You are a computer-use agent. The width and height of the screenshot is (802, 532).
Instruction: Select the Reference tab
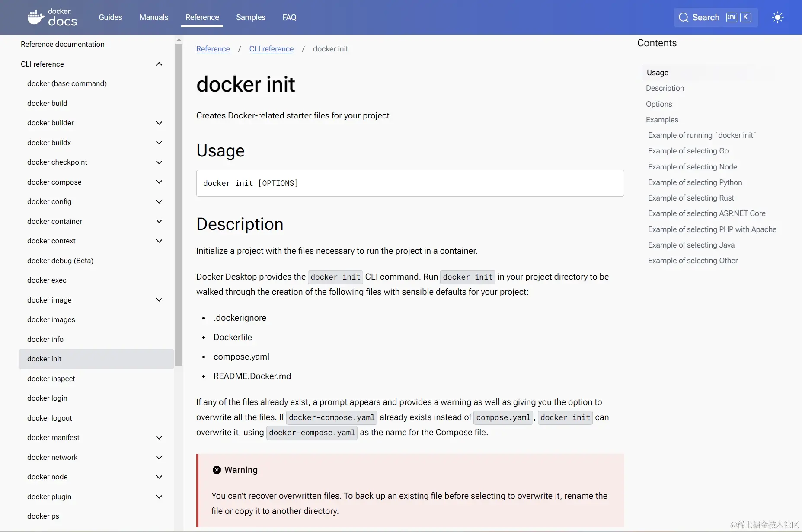pos(202,17)
